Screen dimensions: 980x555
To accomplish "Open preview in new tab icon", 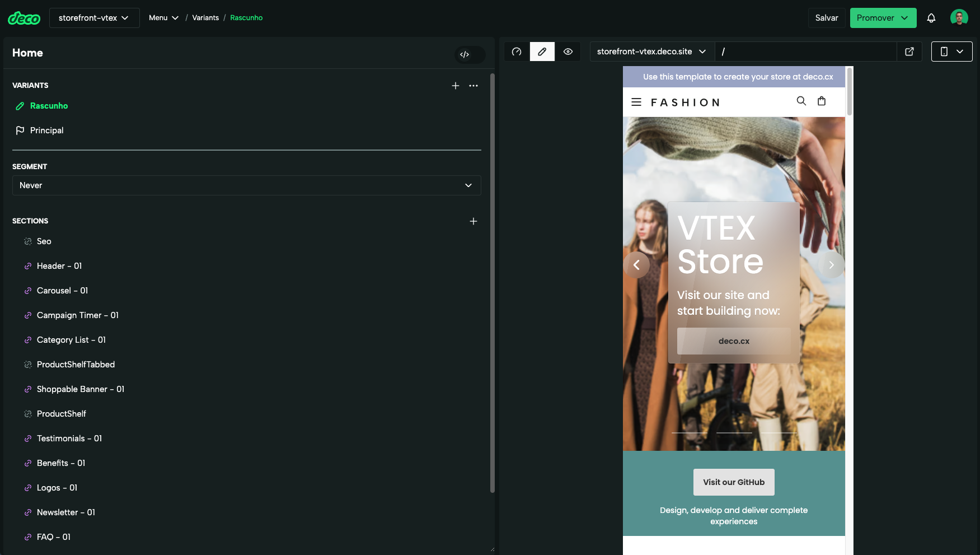I will pyautogui.click(x=909, y=52).
